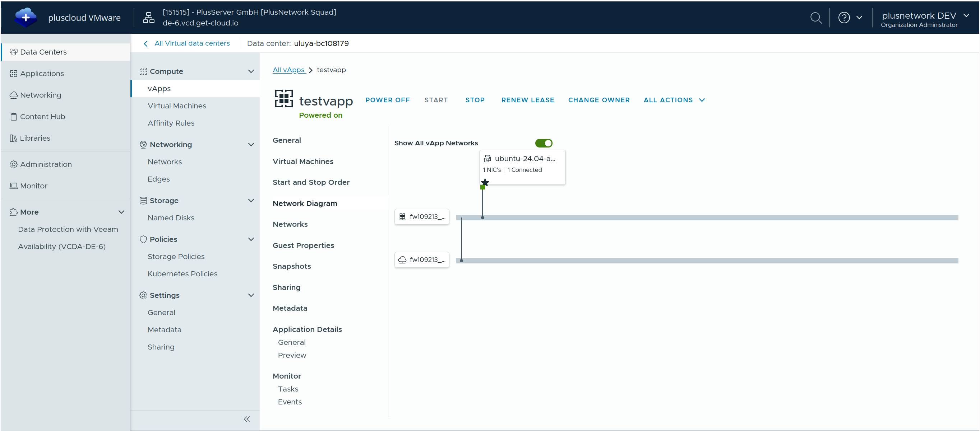Click the star primary NIC marker
This screenshot has height=431, width=980.
click(x=485, y=182)
